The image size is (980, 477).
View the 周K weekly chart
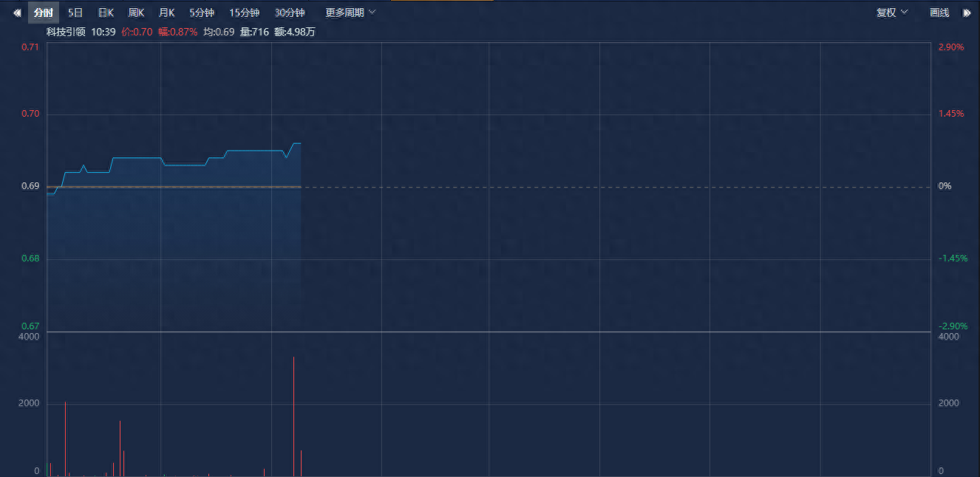136,12
